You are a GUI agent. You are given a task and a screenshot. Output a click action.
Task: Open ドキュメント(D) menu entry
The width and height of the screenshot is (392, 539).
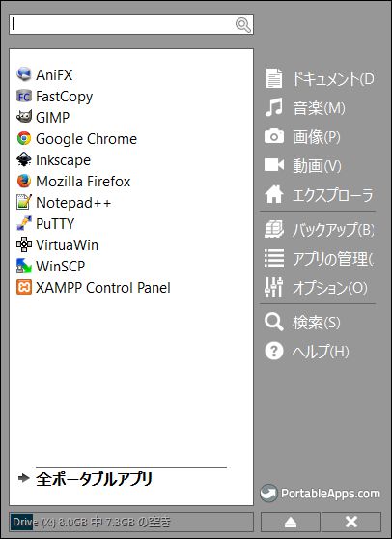tap(333, 79)
